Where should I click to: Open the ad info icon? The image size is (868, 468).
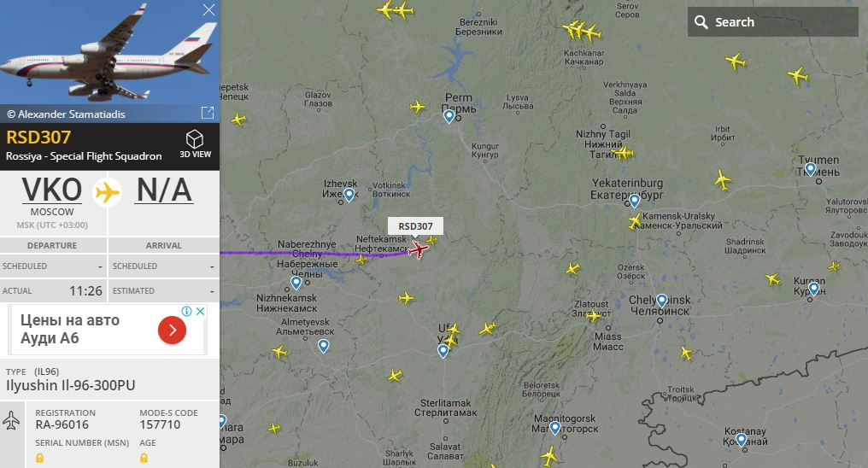point(187,311)
